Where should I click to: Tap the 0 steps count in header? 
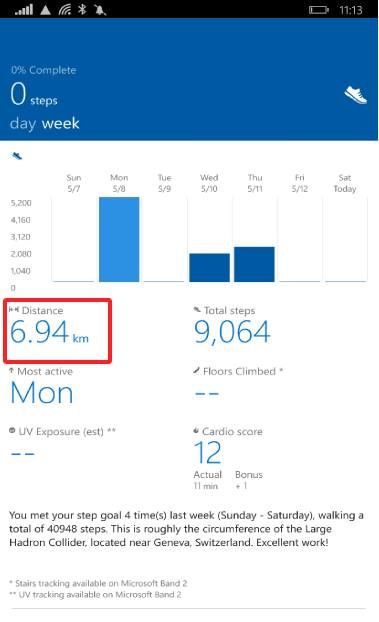pos(34,94)
